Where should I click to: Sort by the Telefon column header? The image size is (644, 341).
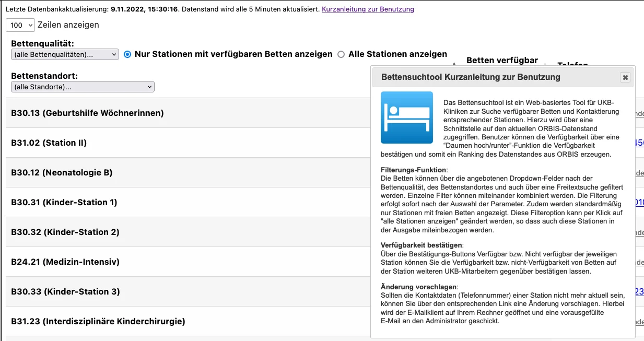tap(572, 65)
